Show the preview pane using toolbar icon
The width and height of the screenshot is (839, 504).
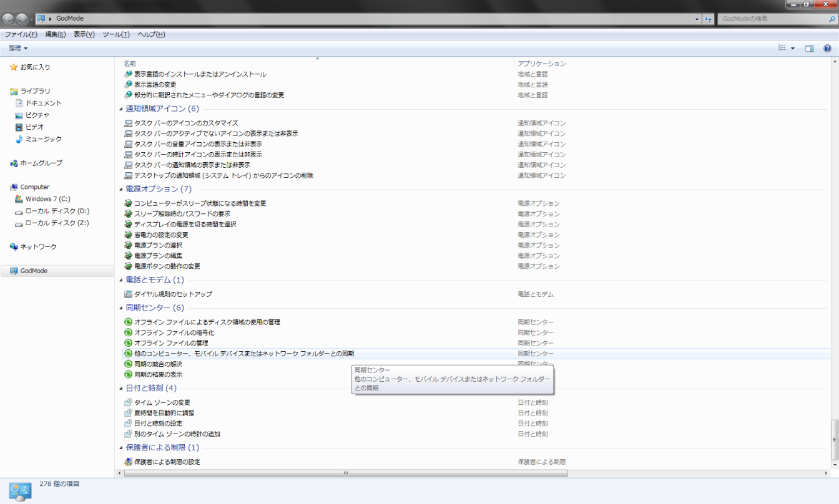pos(809,48)
